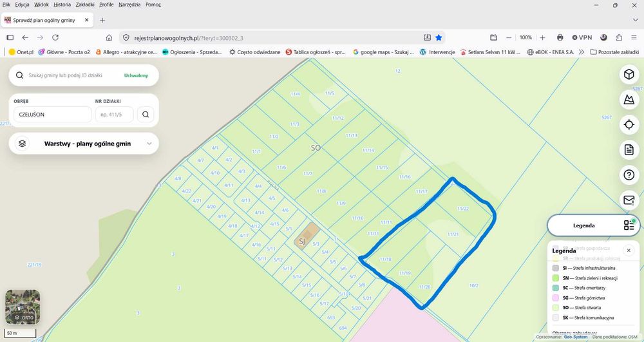Open the Onet.pl bookmark

21,52
